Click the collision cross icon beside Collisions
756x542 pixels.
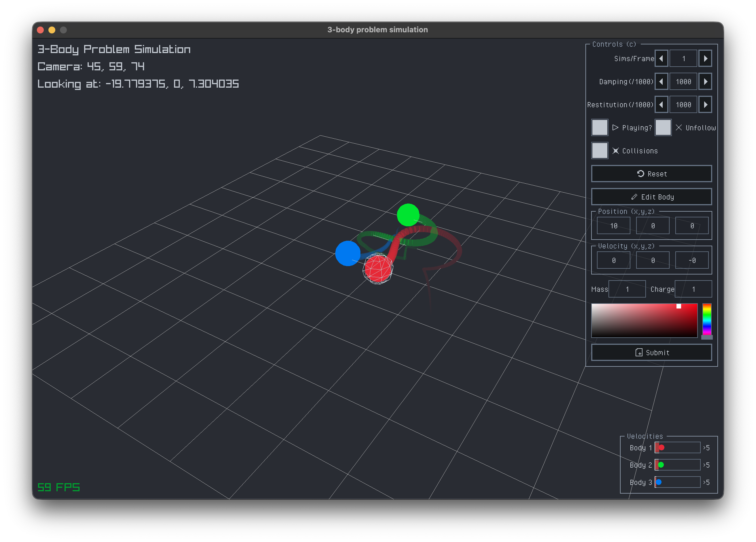[616, 150]
